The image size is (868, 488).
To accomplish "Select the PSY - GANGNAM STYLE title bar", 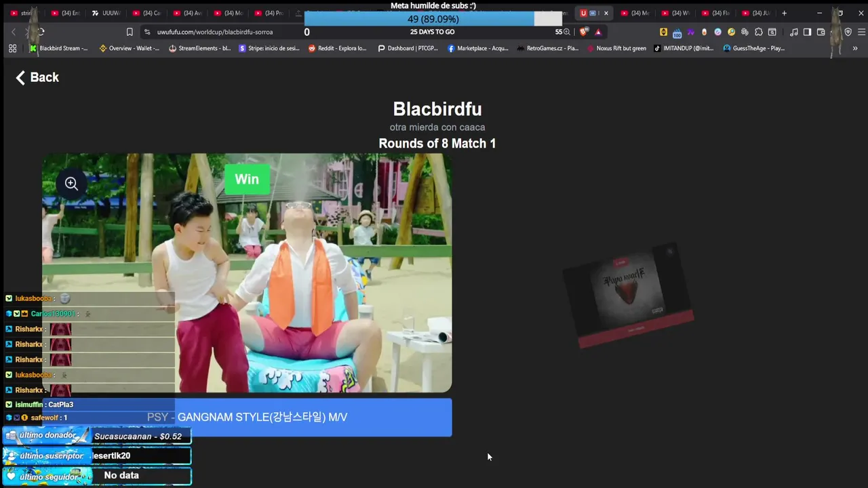I will pyautogui.click(x=247, y=417).
